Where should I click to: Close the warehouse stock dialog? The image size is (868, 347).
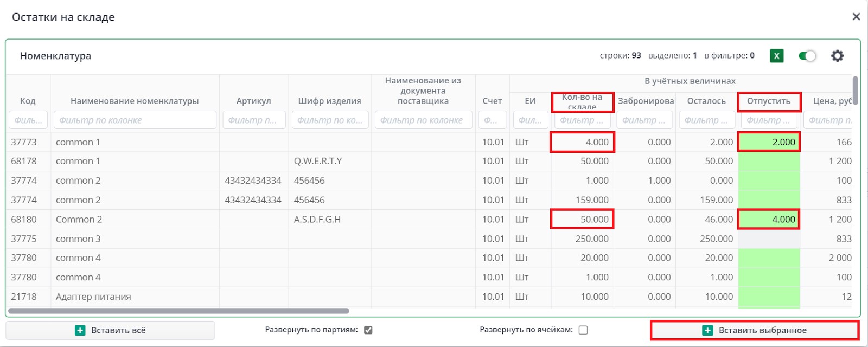pos(856,17)
